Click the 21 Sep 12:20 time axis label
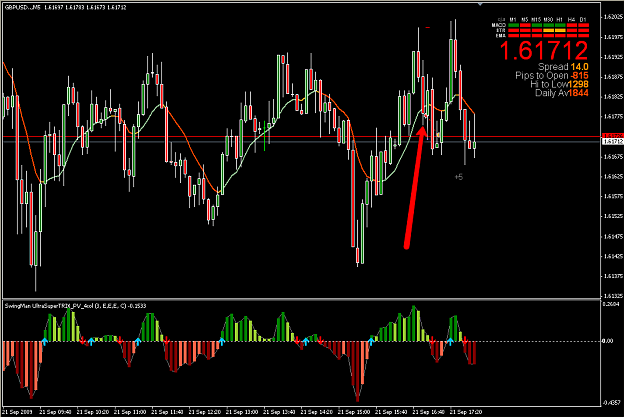Viewport: 625px width, 418px height. tap(205, 412)
